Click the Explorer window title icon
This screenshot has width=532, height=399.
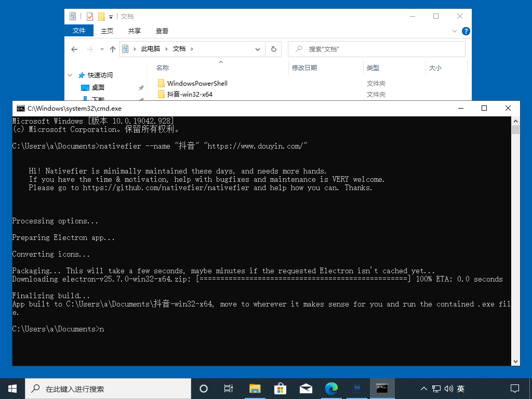(x=73, y=16)
